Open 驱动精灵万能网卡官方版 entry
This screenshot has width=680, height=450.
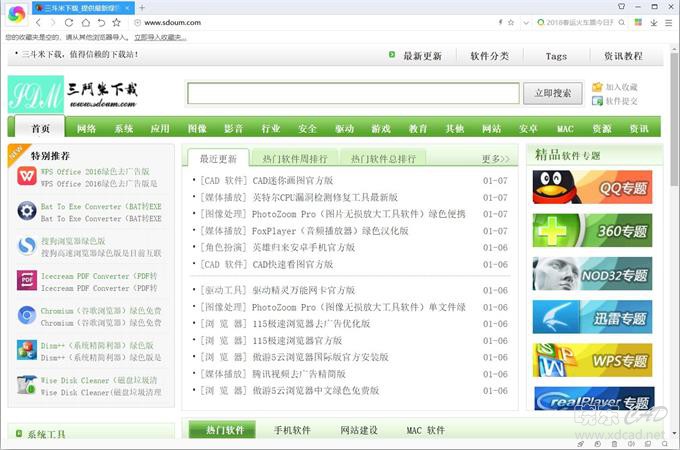[x=304, y=290]
